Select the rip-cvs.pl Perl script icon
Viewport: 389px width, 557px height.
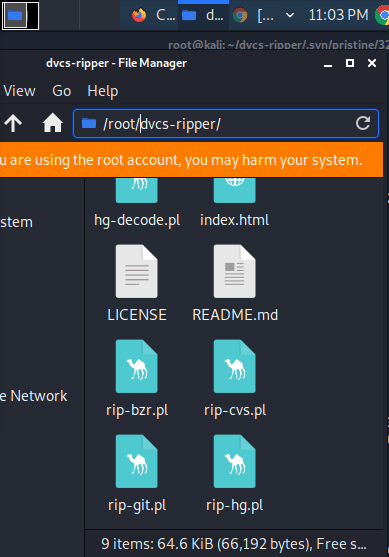(234, 366)
